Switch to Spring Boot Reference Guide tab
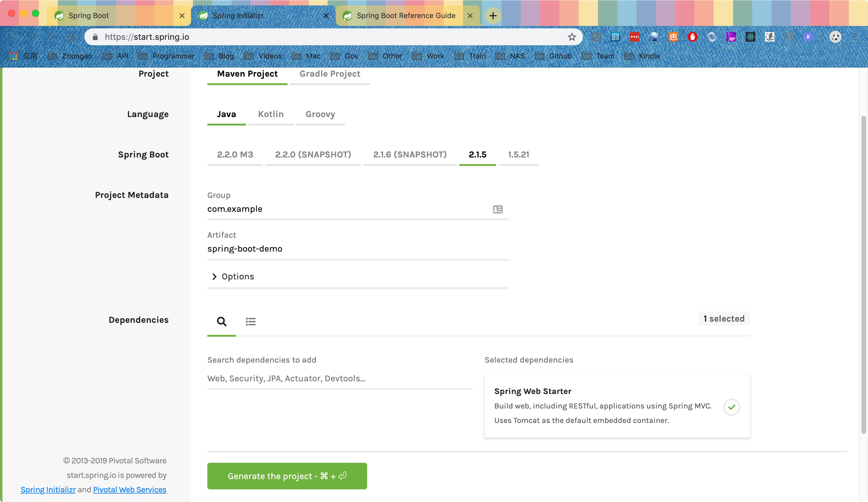The height and width of the screenshot is (502, 868). coord(405,15)
